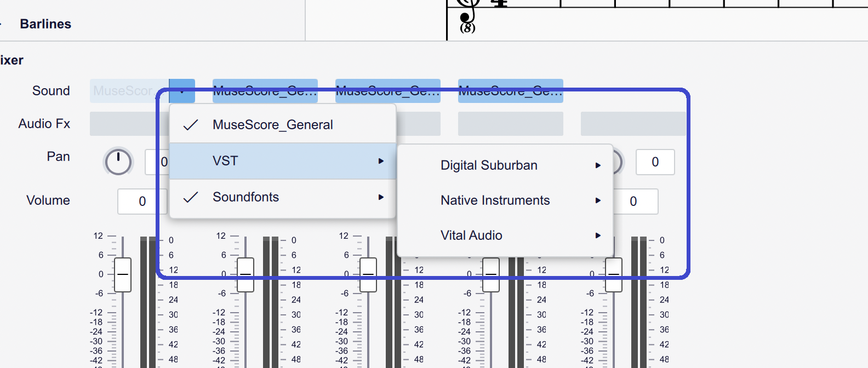
Task: Open third channel MuseScore_Ge... sound selector
Action: tap(388, 91)
